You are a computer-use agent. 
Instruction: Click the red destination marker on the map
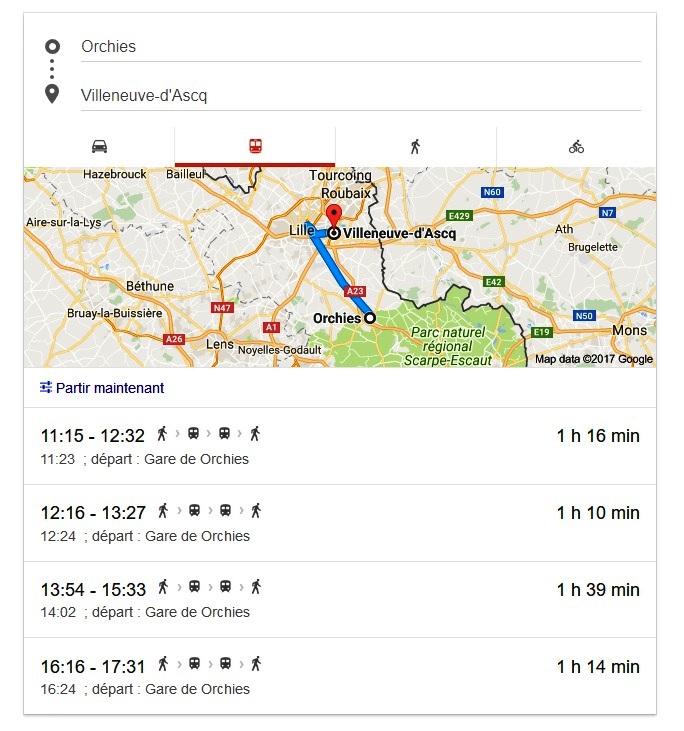(x=333, y=215)
